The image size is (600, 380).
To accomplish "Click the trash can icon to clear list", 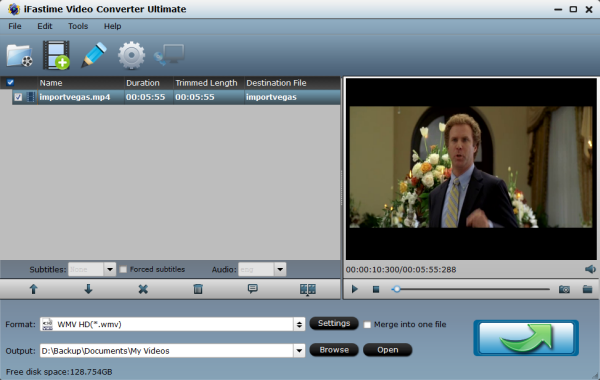I will point(198,289).
